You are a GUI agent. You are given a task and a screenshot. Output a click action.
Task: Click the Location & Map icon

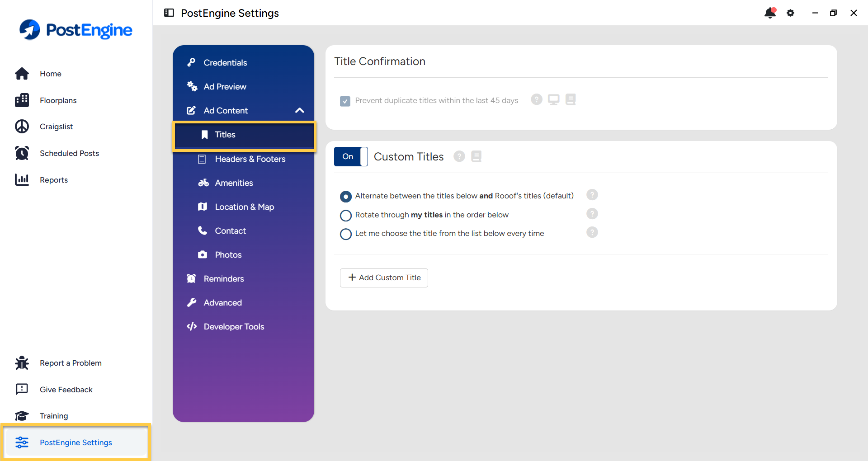pos(203,207)
